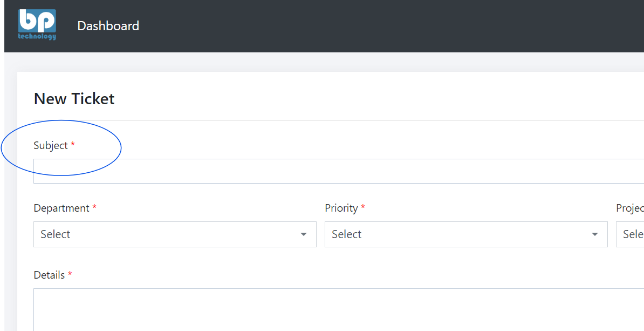The image size is (644, 331).
Task: Click the Department dropdown caret arrow
Action: point(304,234)
